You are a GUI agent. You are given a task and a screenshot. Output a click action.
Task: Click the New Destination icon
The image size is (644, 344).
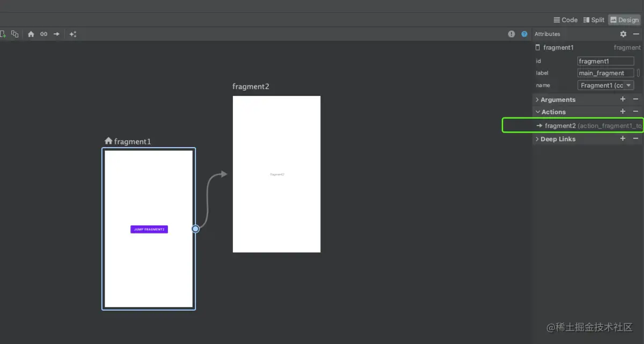(3, 34)
